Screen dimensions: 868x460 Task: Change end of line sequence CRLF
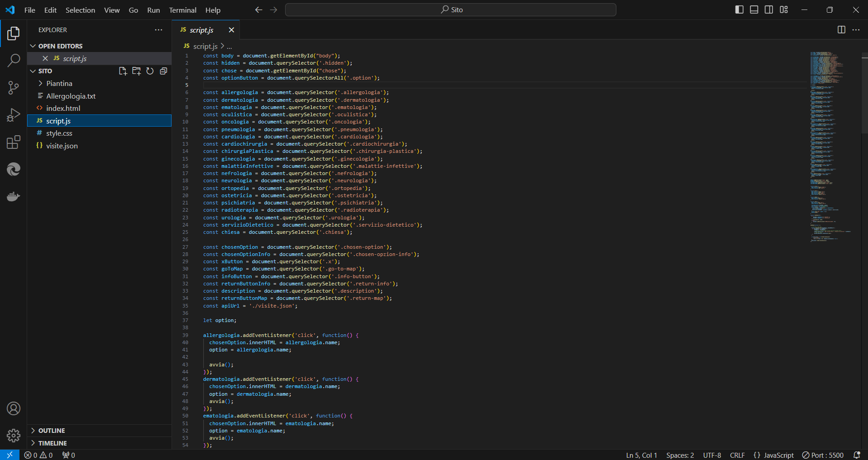[x=737, y=455]
